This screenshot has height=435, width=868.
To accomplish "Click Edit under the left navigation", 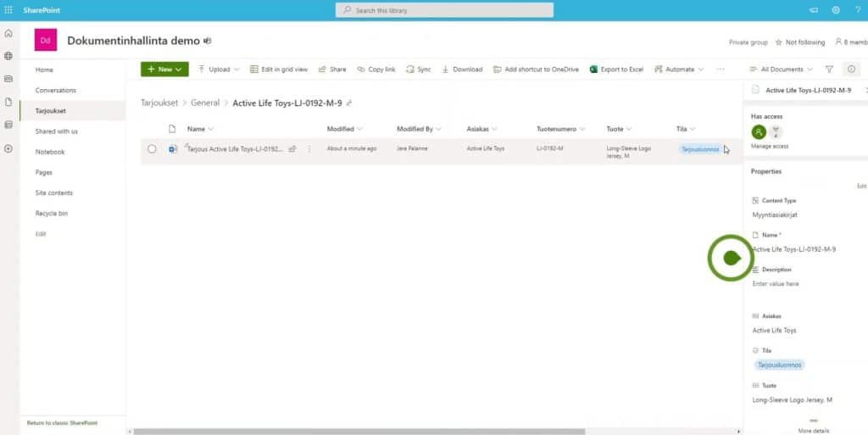I will click(41, 234).
